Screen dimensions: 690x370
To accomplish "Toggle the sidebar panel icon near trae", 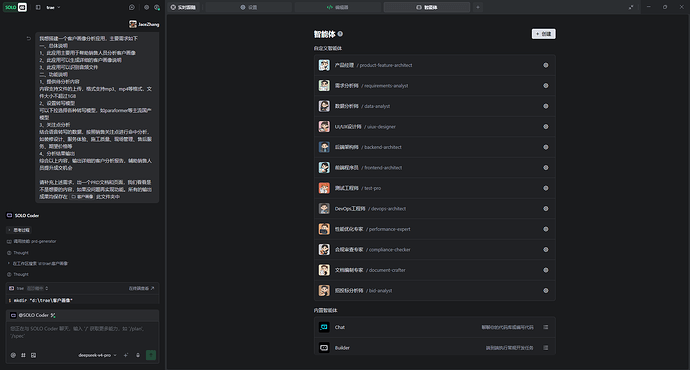I will coord(38,7).
